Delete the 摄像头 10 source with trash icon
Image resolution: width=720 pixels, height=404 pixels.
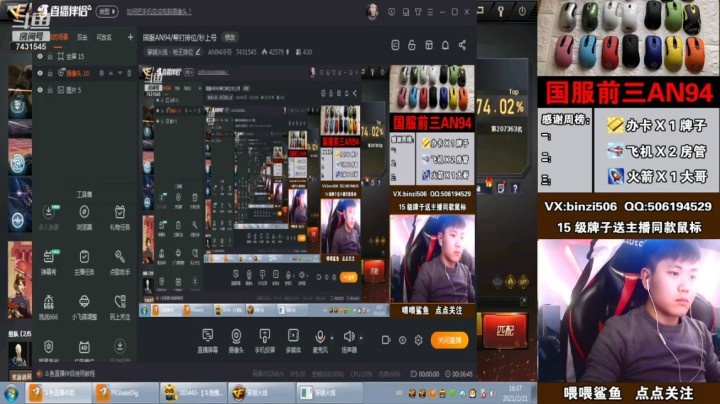point(129,73)
